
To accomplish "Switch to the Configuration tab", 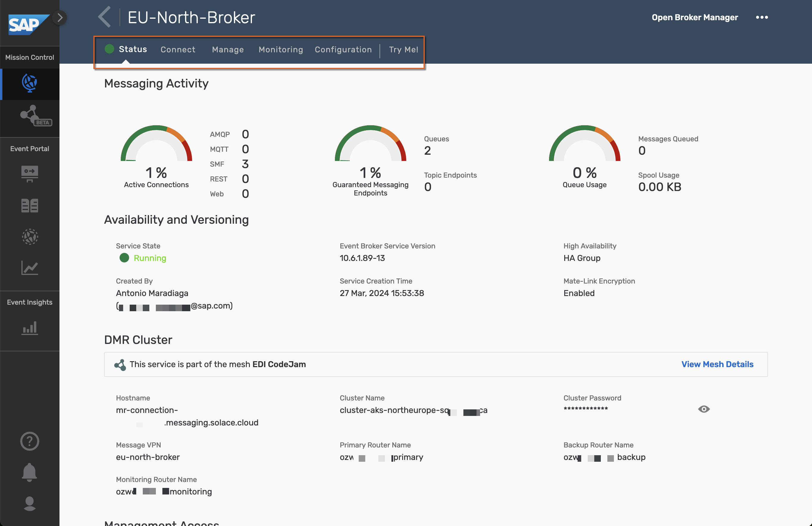I will [x=343, y=49].
